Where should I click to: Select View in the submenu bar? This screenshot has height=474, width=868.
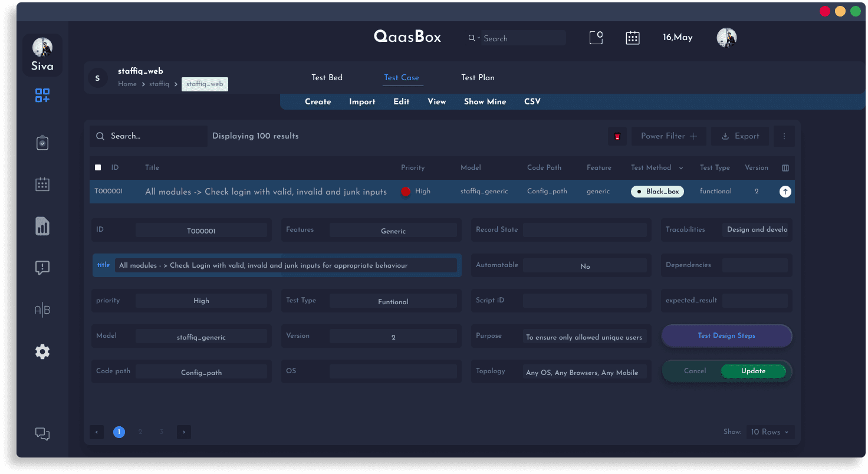437,101
